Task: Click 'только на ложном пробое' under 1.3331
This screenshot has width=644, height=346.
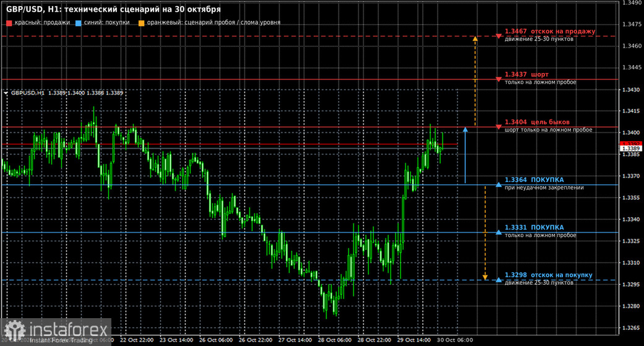Action: click(x=541, y=235)
